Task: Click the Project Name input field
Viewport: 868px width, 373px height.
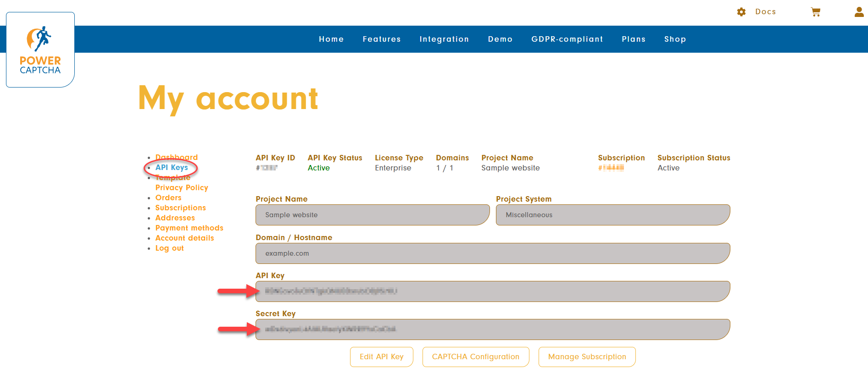Action: point(373,215)
